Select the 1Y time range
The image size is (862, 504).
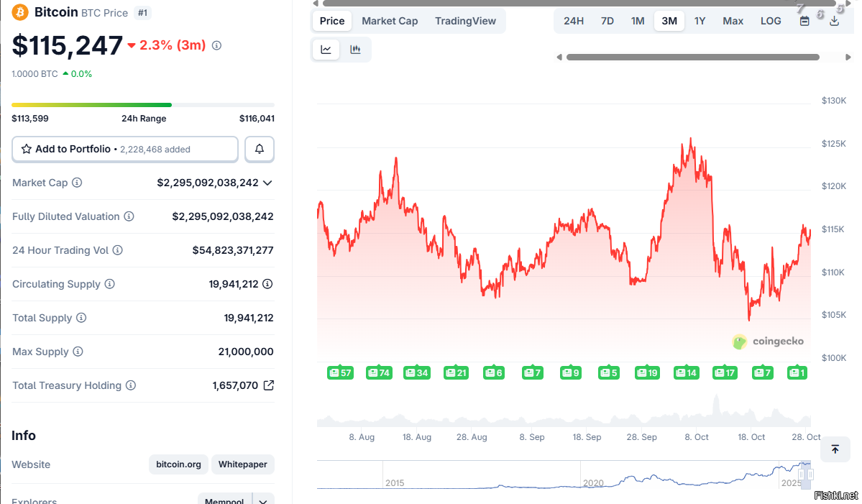coord(700,21)
